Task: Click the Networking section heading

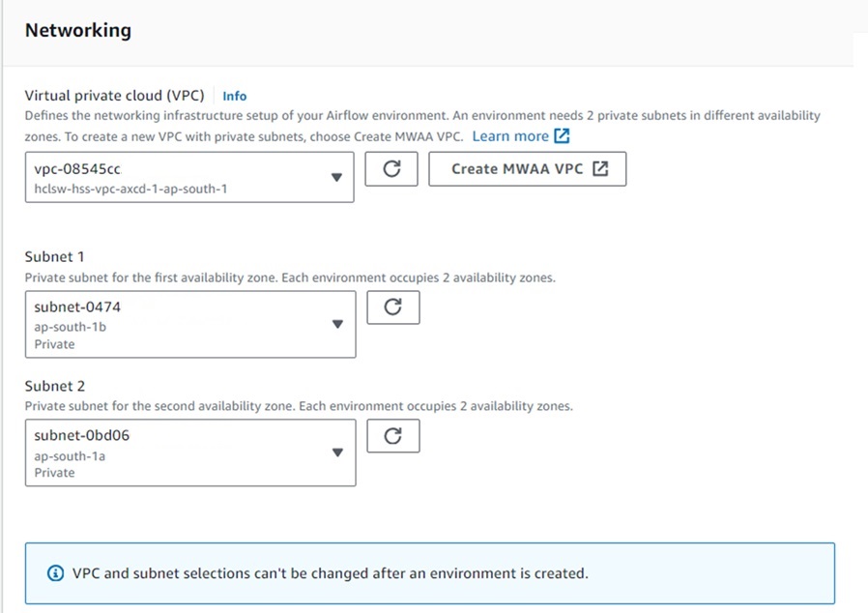Action: coord(77,30)
